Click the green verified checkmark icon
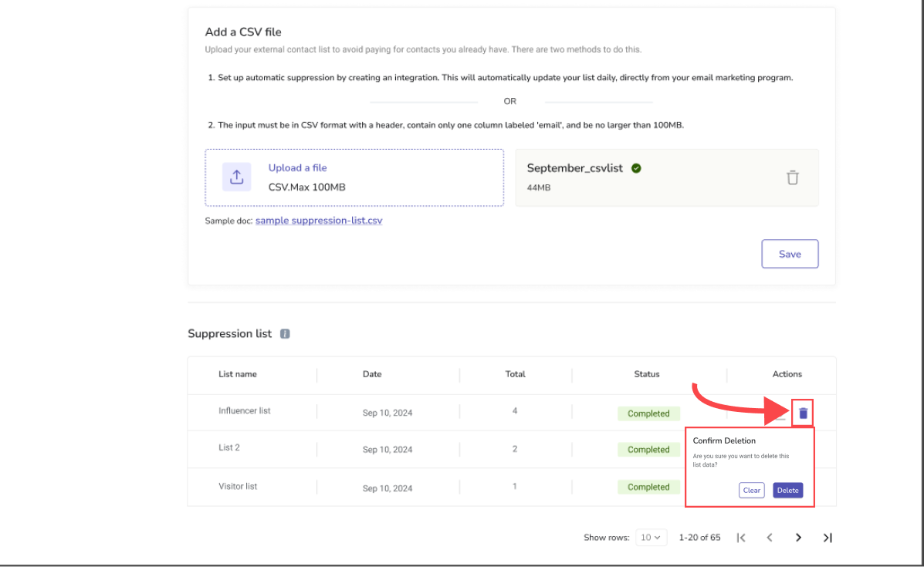Screen dimensions: 924x567 click(636, 168)
